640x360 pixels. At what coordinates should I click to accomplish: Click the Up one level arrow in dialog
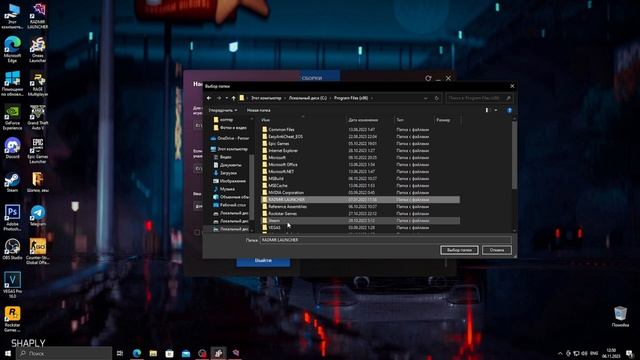coord(233,98)
